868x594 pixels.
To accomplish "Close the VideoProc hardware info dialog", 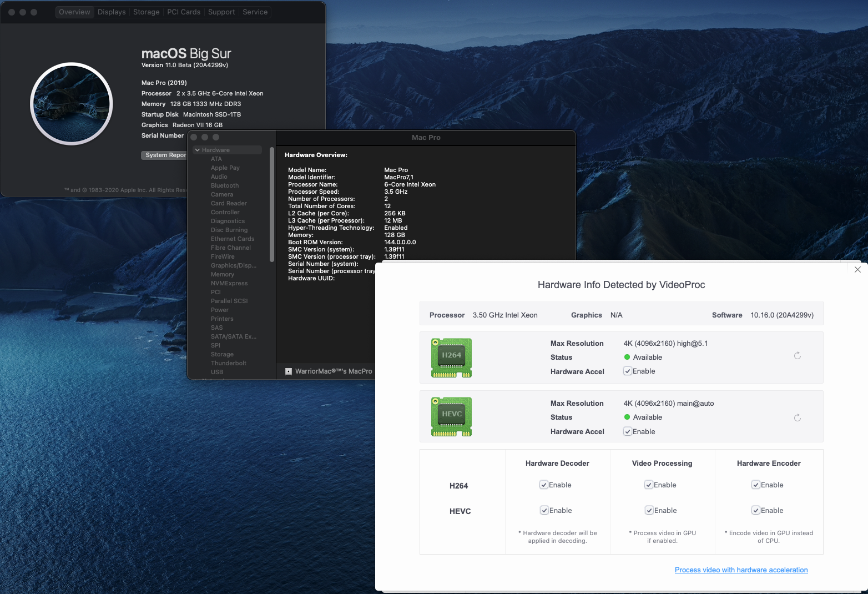I will (x=857, y=270).
